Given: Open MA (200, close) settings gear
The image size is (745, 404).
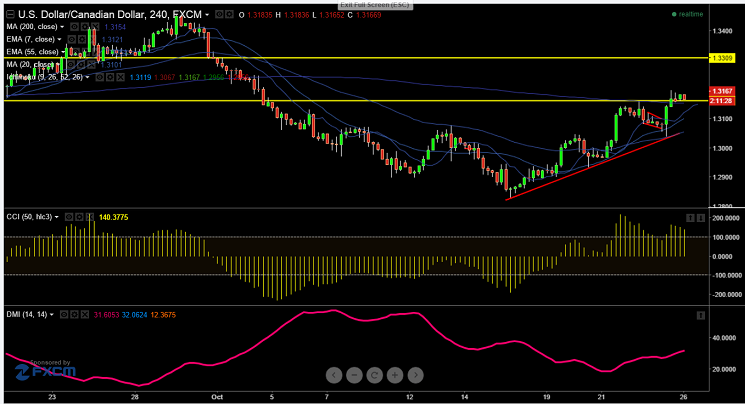Looking at the screenshot, I should 85,27.
